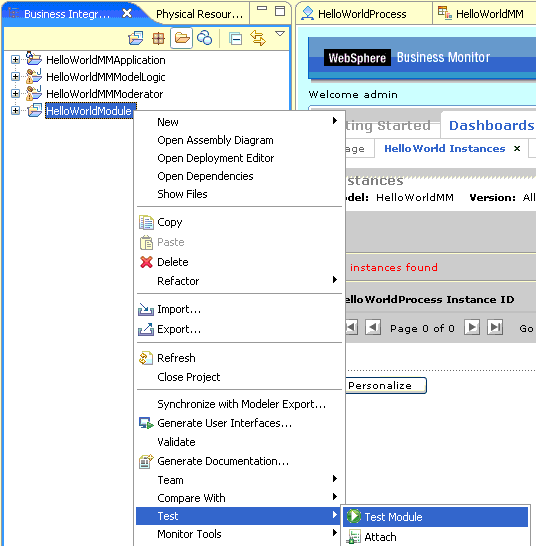Click the Test Module submenu entry
Image resolution: width=536 pixels, height=546 pixels.
coord(436,517)
